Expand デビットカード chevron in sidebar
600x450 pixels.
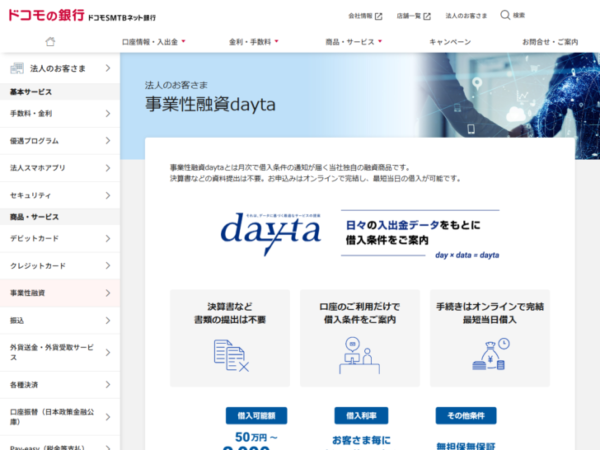[x=108, y=238]
